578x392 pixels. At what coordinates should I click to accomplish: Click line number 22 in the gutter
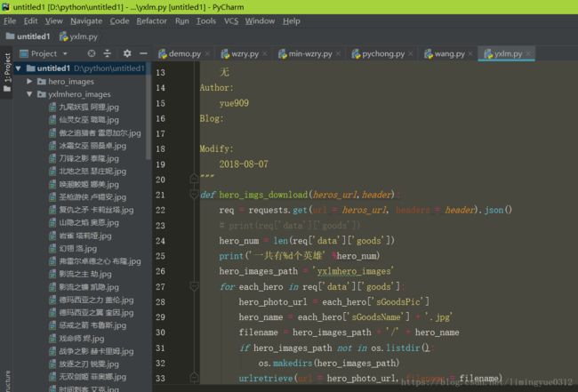click(x=160, y=210)
